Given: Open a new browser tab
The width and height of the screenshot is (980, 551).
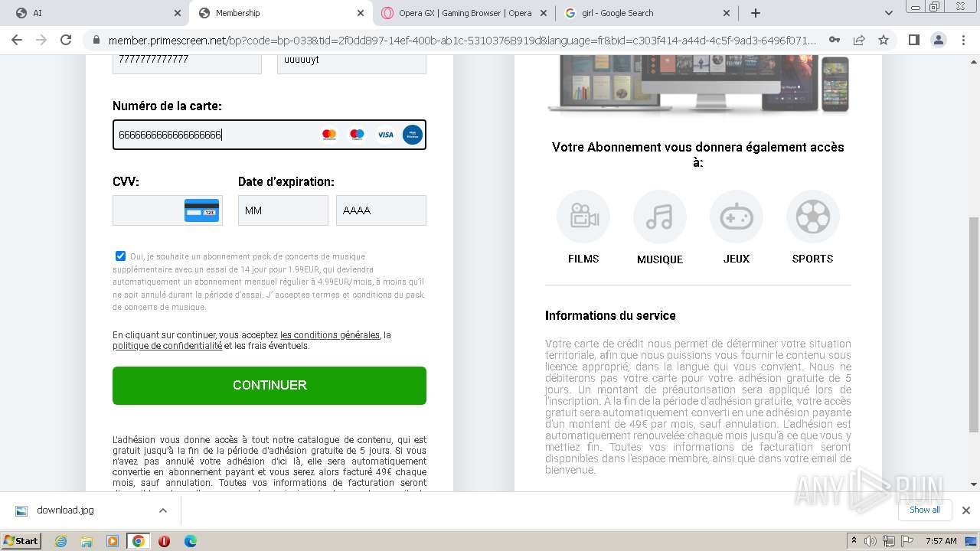Looking at the screenshot, I should click(x=756, y=13).
